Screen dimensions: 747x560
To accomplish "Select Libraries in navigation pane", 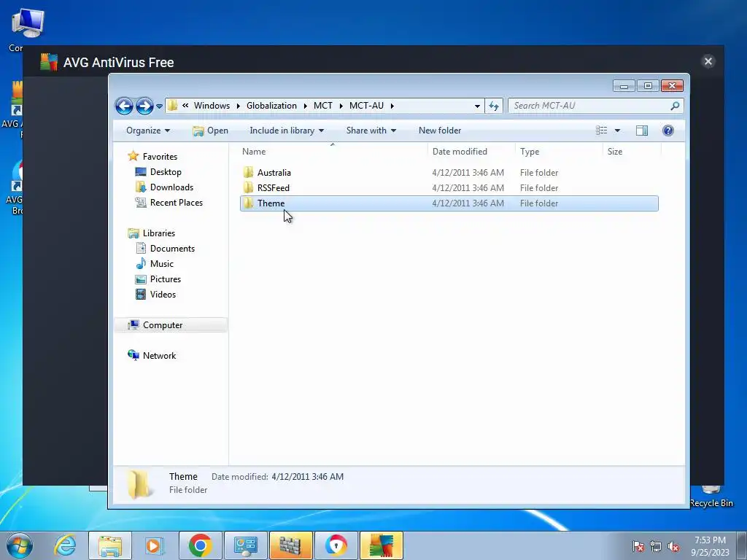I will (158, 233).
